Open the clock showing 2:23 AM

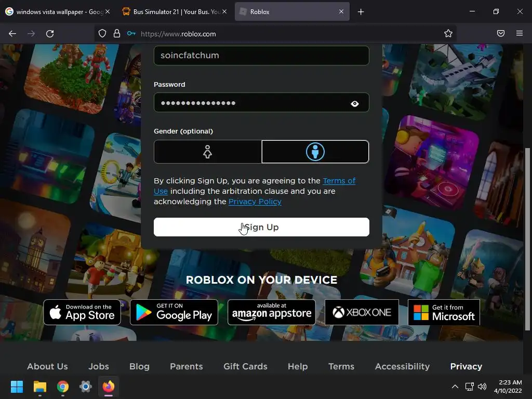click(x=508, y=387)
